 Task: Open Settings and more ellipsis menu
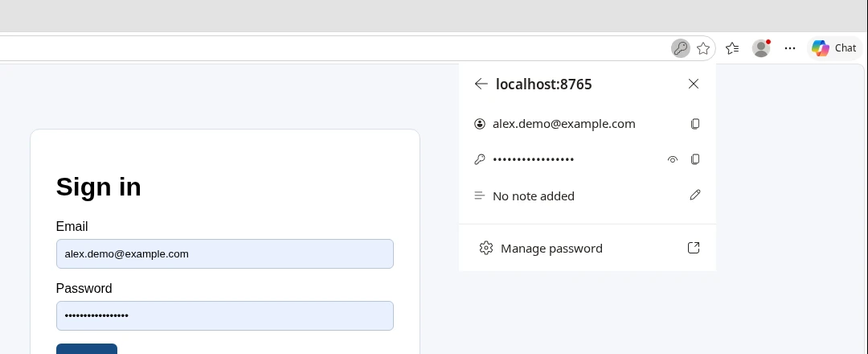point(790,48)
